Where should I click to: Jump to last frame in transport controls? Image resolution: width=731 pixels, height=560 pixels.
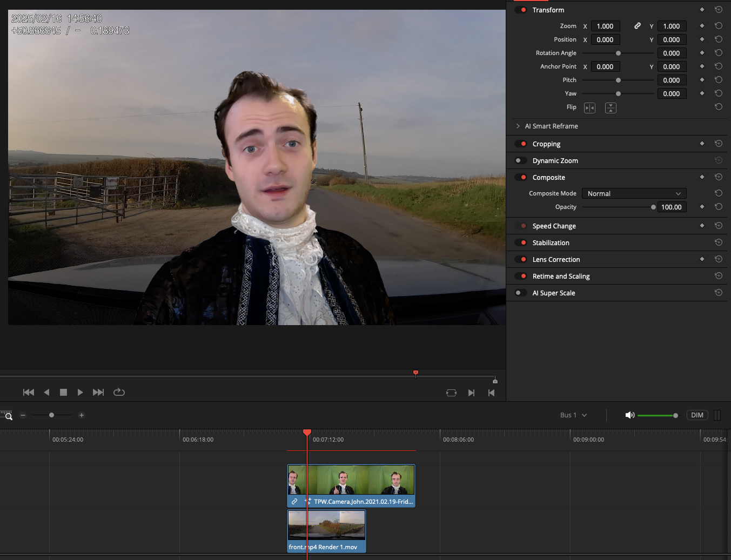98,392
